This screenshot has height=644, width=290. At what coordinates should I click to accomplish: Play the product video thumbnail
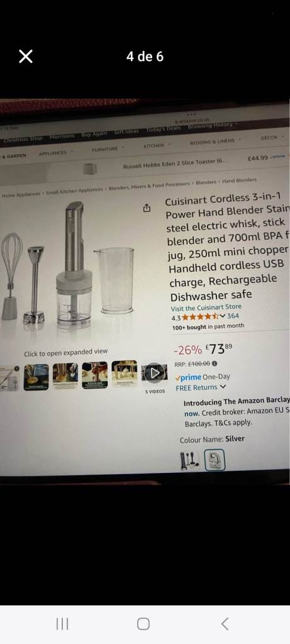tap(155, 373)
